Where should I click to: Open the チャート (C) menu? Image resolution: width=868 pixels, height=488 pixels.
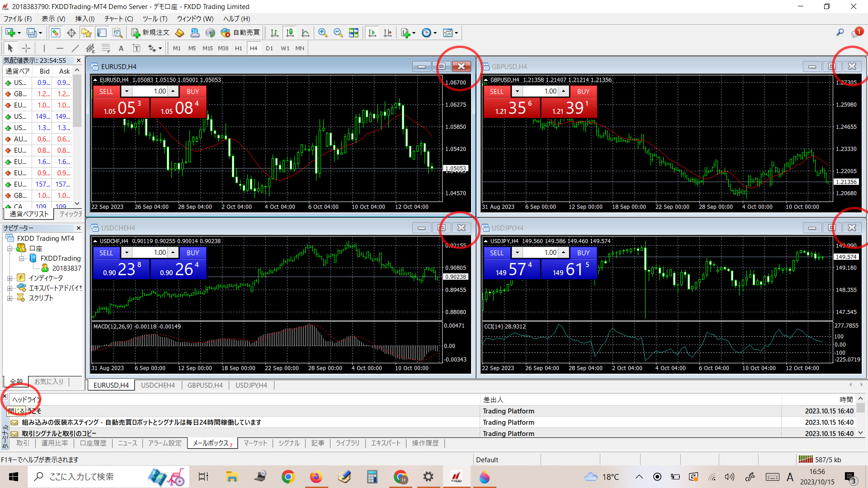118,19
